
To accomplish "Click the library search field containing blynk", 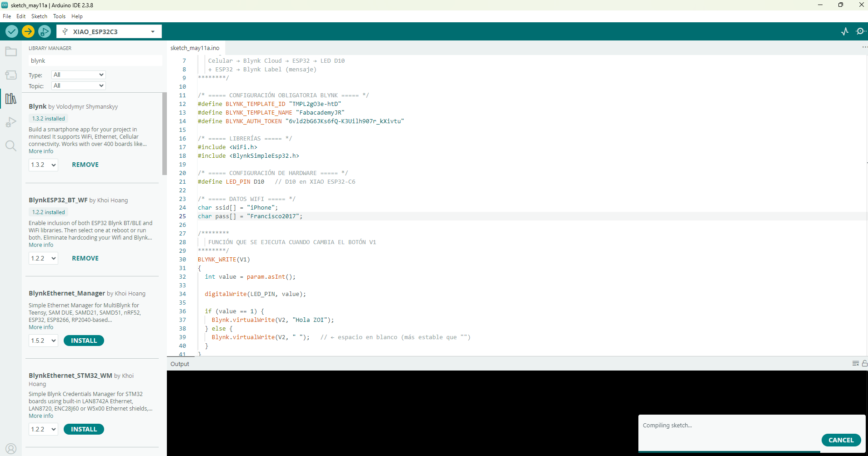I will (95, 60).
